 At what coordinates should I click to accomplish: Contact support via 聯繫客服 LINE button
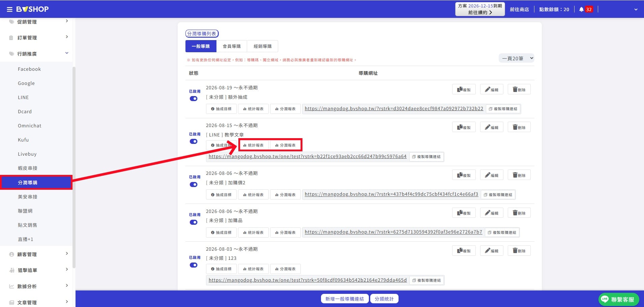pos(619,299)
